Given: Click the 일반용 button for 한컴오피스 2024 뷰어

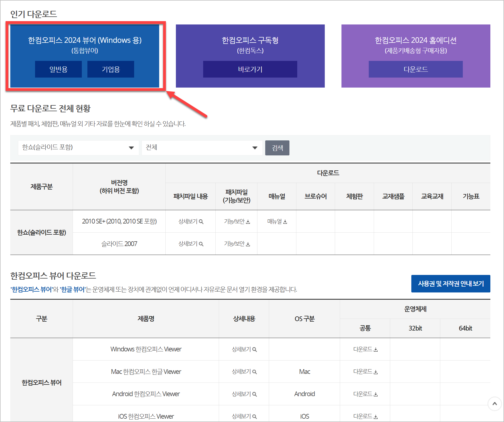Looking at the screenshot, I should (x=58, y=69).
